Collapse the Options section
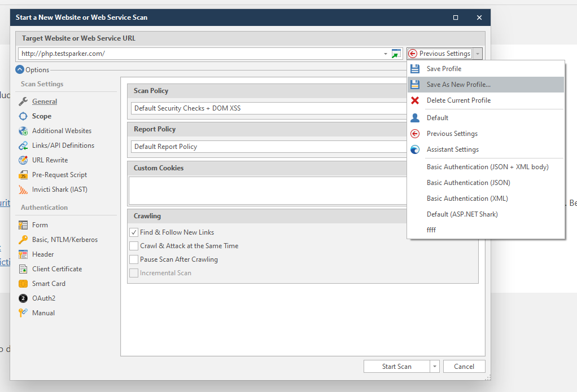The width and height of the screenshot is (577, 392). tap(20, 69)
